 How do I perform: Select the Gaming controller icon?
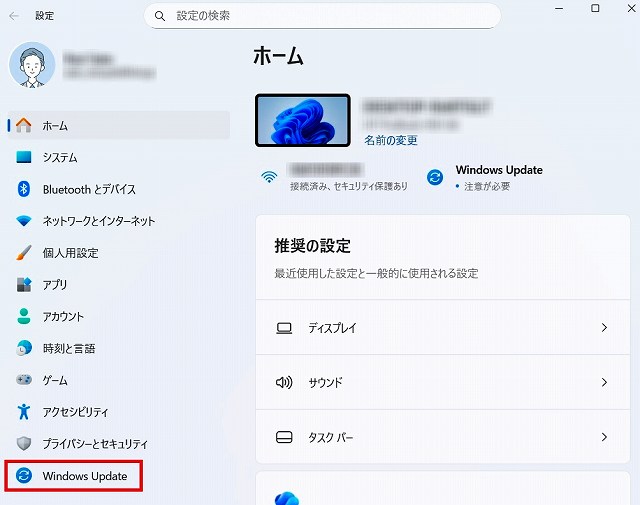tap(24, 380)
